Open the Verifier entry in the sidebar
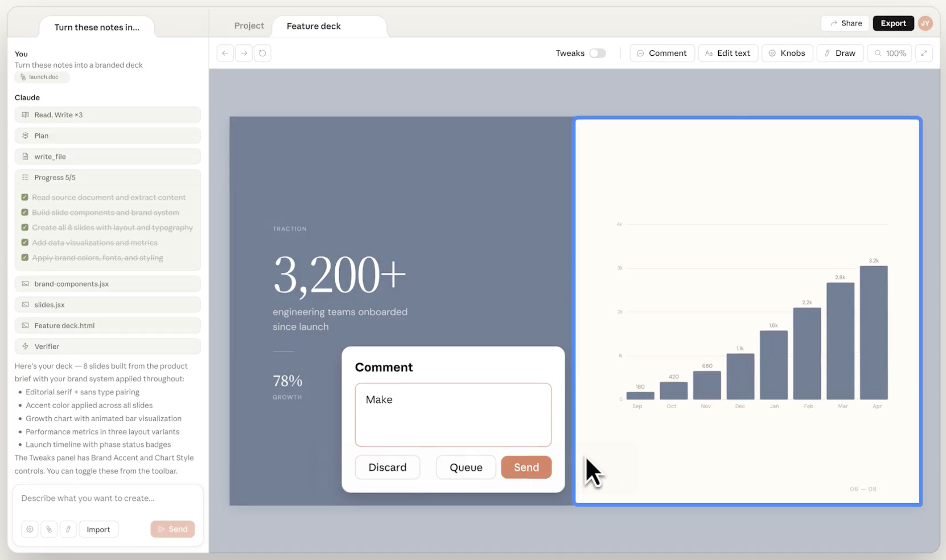Image resolution: width=946 pixels, height=560 pixels. click(108, 346)
